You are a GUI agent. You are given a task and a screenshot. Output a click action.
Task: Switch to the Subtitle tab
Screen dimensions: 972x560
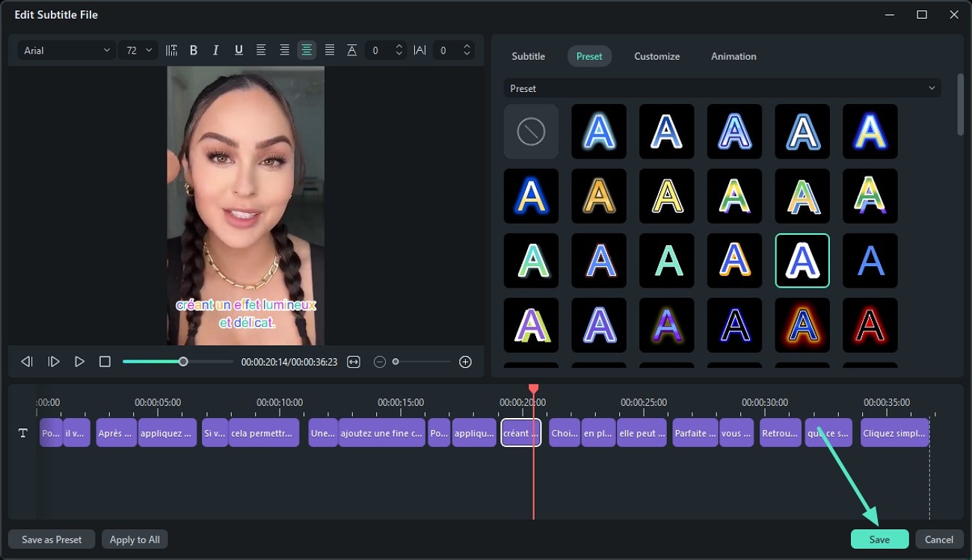[x=528, y=56]
